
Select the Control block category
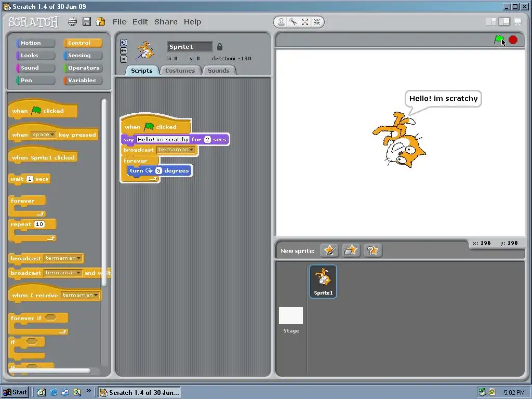(x=83, y=43)
